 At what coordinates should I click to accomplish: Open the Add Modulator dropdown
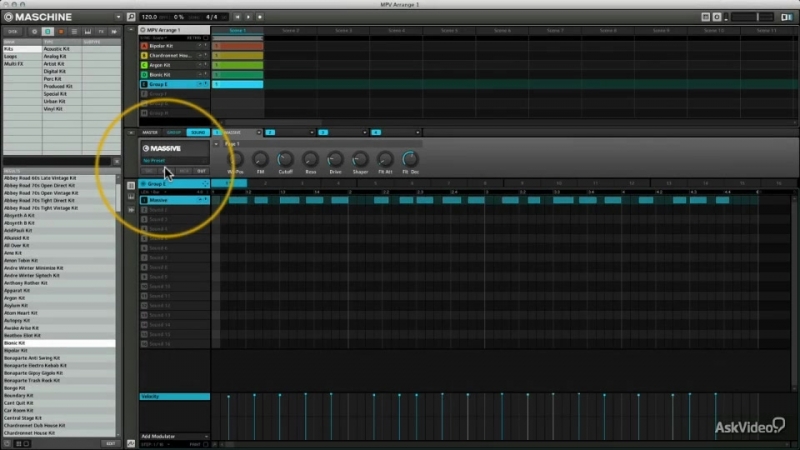pyautogui.click(x=174, y=436)
